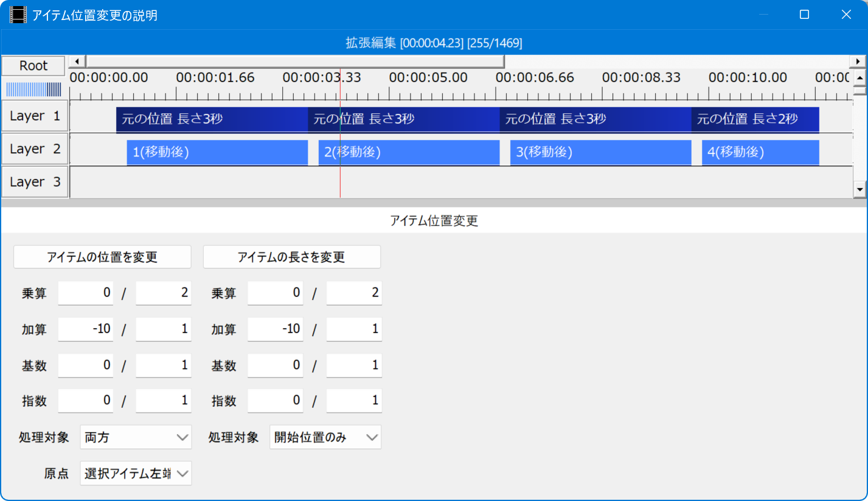Click position 加算 denominator field
Viewport: 868px width, 501px height.
tap(164, 329)
